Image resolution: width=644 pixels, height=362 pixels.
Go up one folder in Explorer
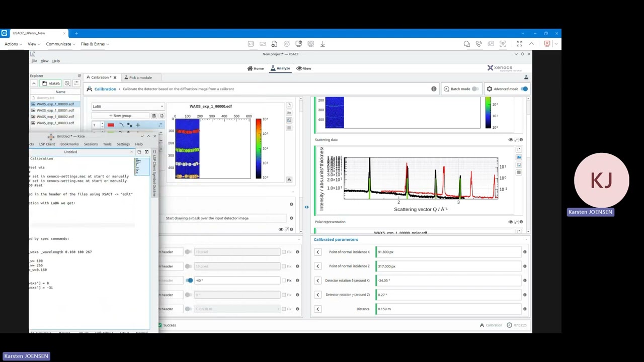(x=34, y=83)
